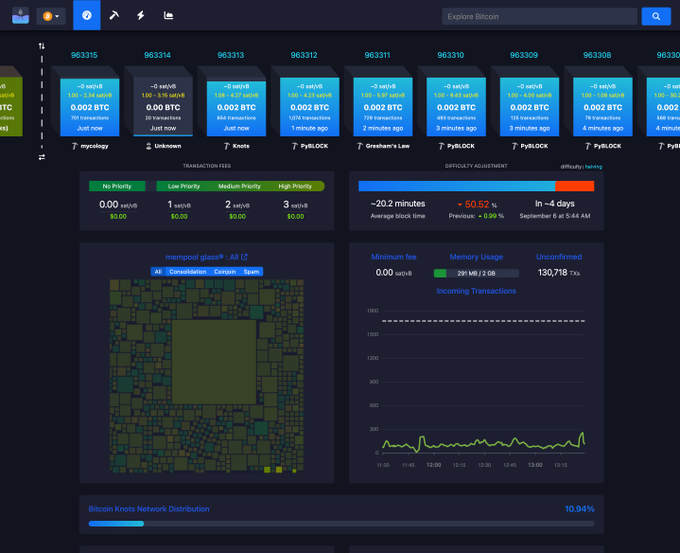This screenshot has height=553, width=680.
Task: Click the Difficulty Adjustment section header
Action: (476, 166)
